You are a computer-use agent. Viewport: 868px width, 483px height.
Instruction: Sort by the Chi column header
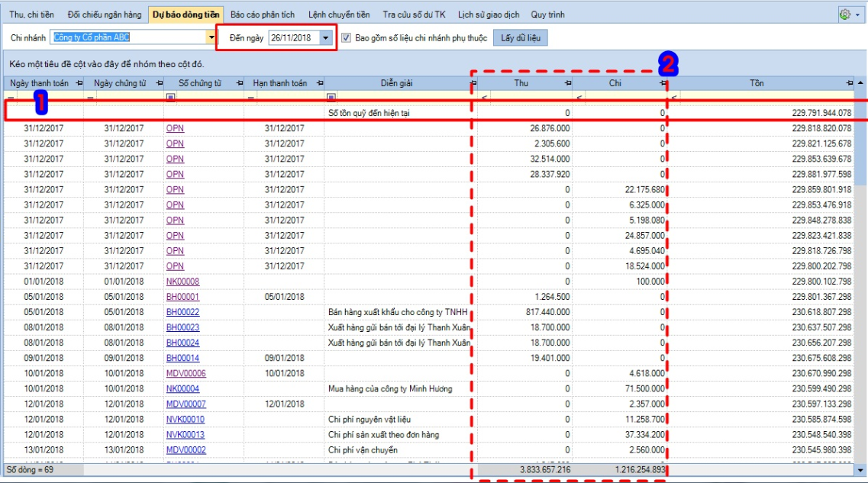(x=615, y=83)
